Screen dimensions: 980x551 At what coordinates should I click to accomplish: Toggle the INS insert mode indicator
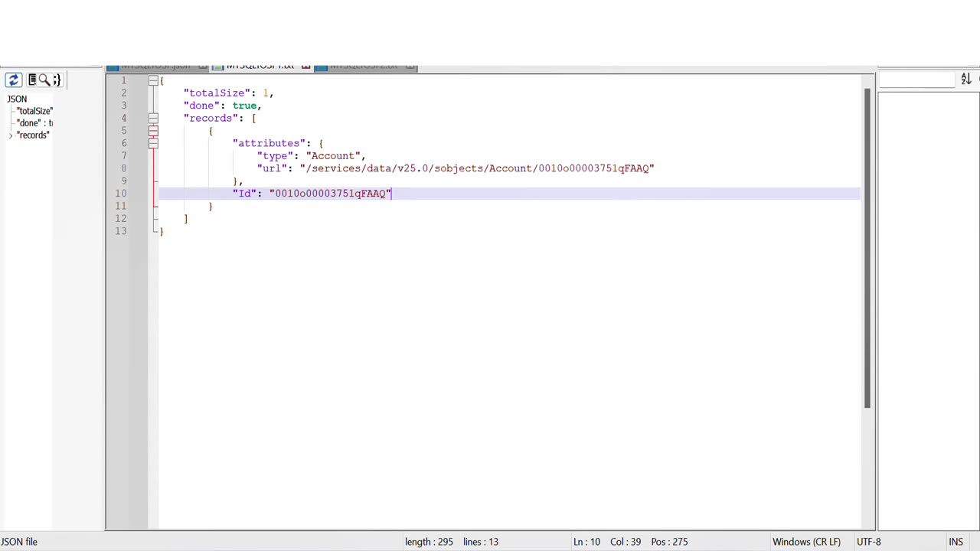pyautogui.click(x=955, y=542)
